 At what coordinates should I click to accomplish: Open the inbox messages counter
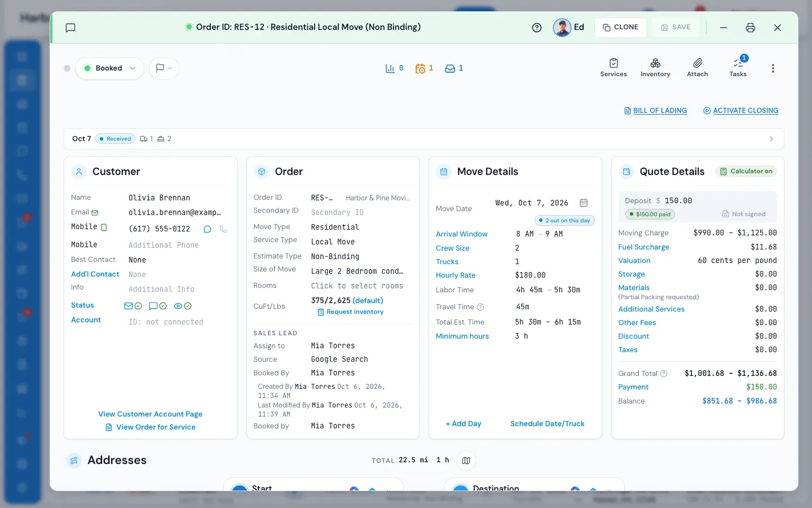pos(454,68)
